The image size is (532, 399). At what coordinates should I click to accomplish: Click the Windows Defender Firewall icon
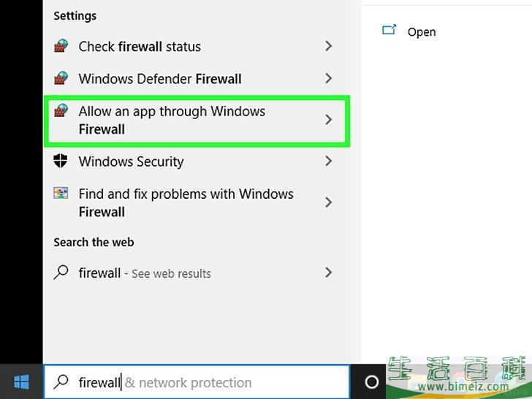[61, 78]
